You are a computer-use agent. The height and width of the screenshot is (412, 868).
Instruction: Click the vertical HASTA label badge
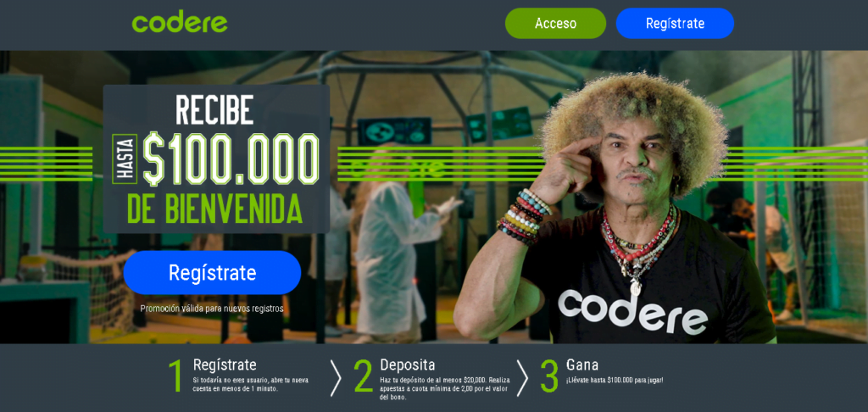click(125, 159)
